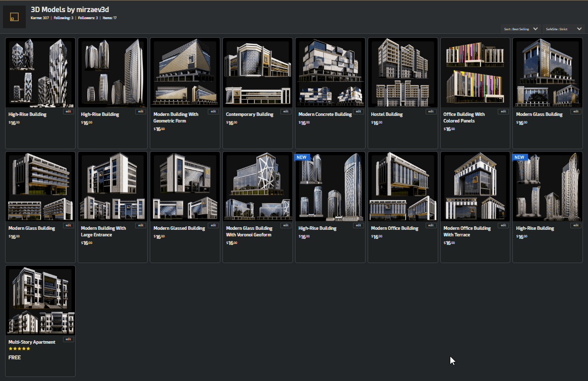Click the $16 price under Modern Glassed Building
This screenshot has height=381, width=588.
click(159, 237)
